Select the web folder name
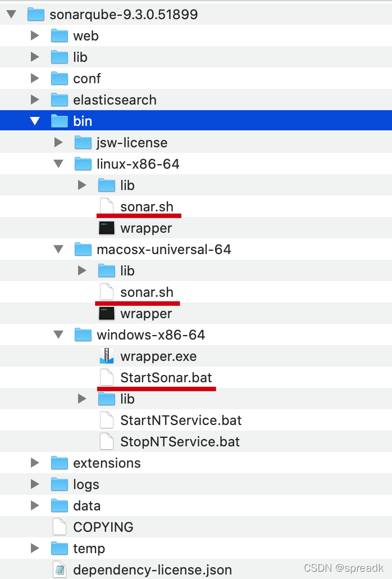392x579 pixels. pos(86,36)
